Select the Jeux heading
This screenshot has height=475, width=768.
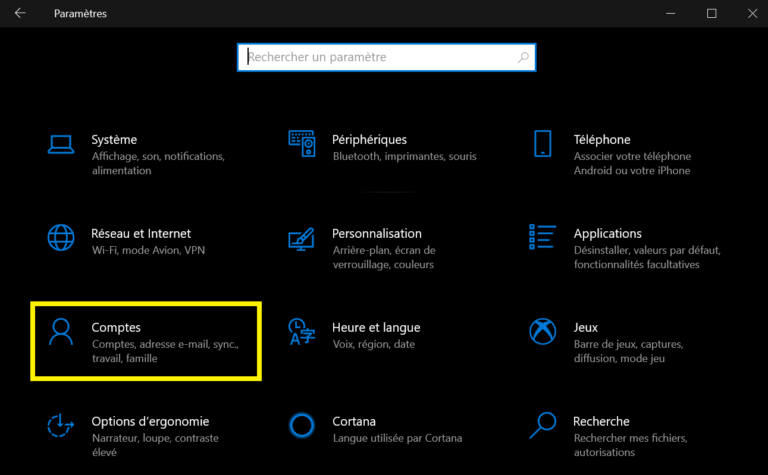click(586, 328)
